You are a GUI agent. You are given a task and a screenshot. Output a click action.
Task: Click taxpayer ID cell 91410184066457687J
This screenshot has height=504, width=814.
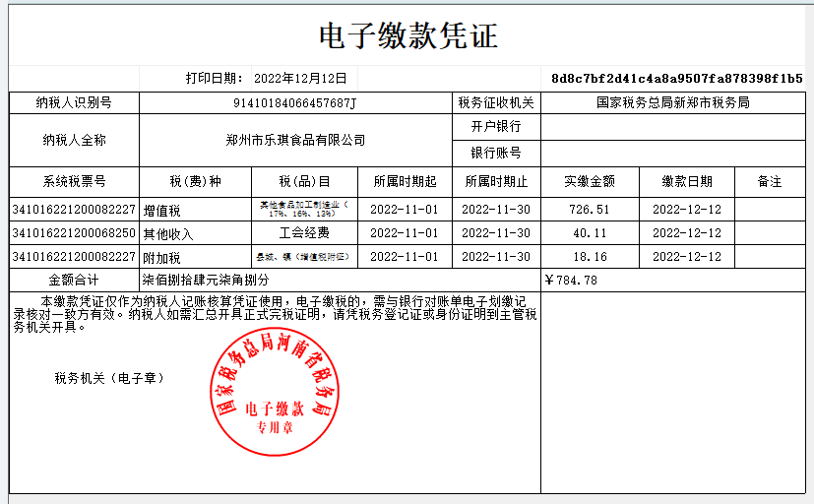294,102
